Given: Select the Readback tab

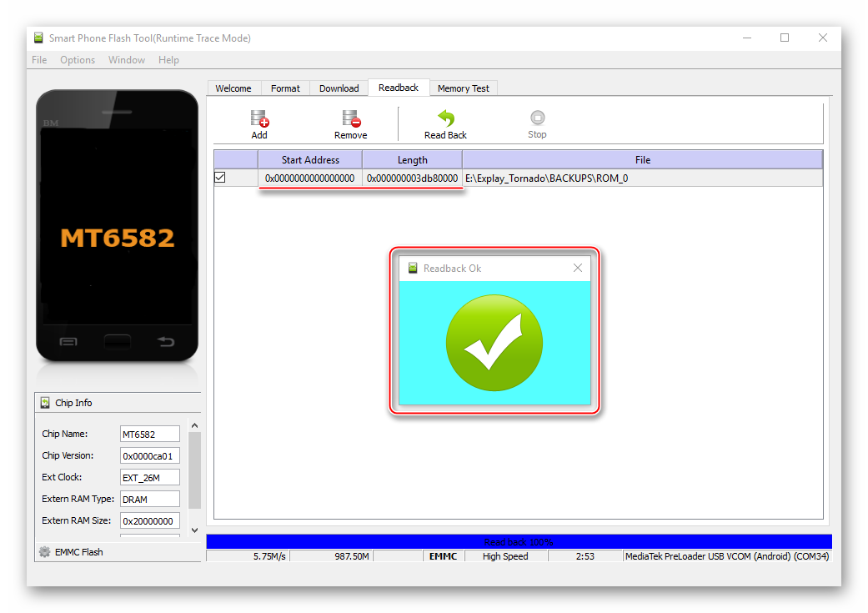Looking at the screenshot, I should click(x=399, y=88).
